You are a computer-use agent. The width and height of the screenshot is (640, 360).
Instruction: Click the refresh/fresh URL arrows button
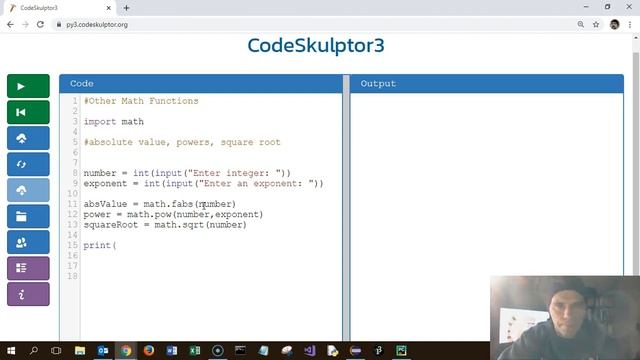coord(28,164)
